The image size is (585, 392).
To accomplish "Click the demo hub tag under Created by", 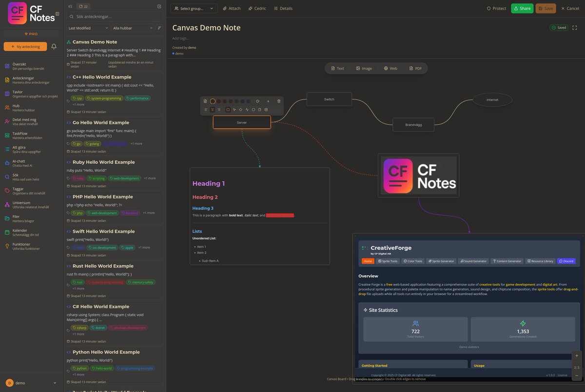I will tap(178, 53).
